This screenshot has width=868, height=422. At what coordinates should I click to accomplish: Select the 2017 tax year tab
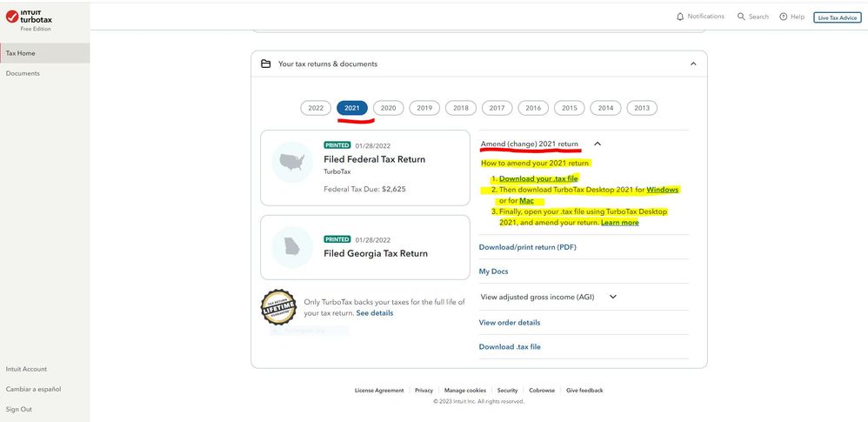tap(497, 108)
